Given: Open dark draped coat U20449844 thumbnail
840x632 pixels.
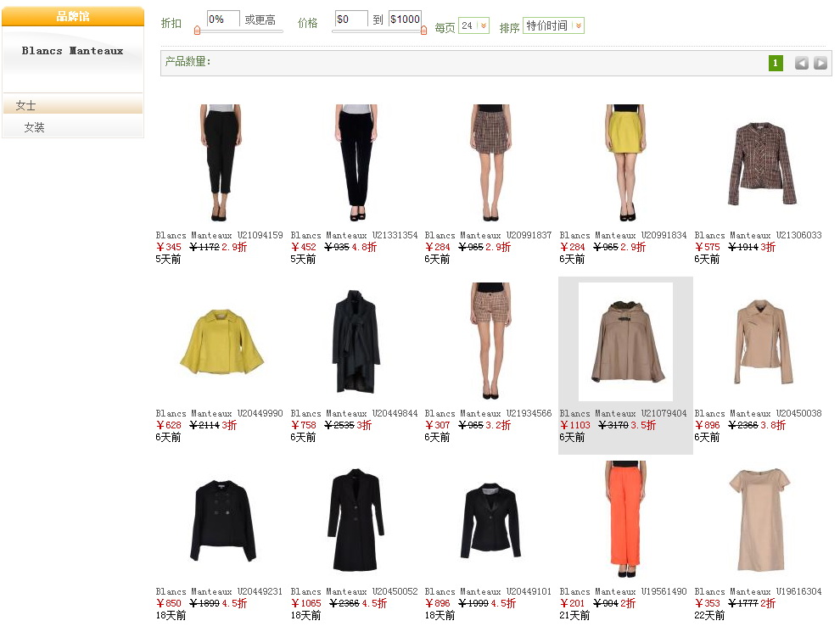Looking at the screenshot, I should click(356, 341).
